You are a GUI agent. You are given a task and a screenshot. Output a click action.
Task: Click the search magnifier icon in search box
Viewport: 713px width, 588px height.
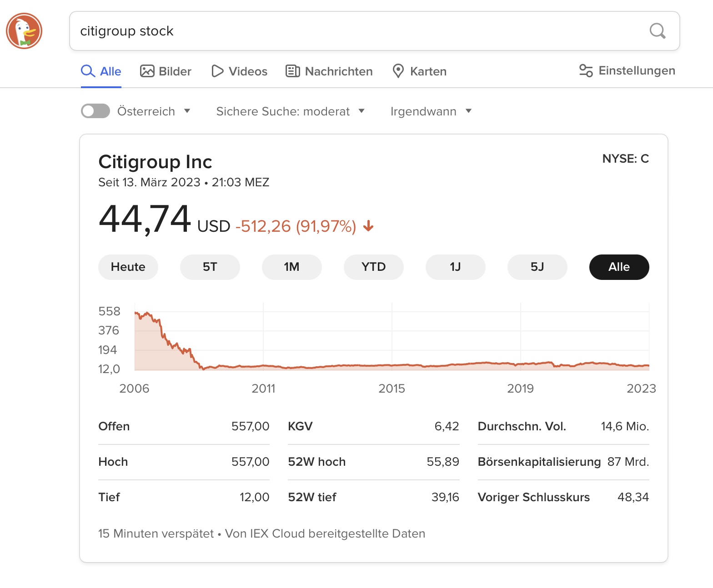658,31
